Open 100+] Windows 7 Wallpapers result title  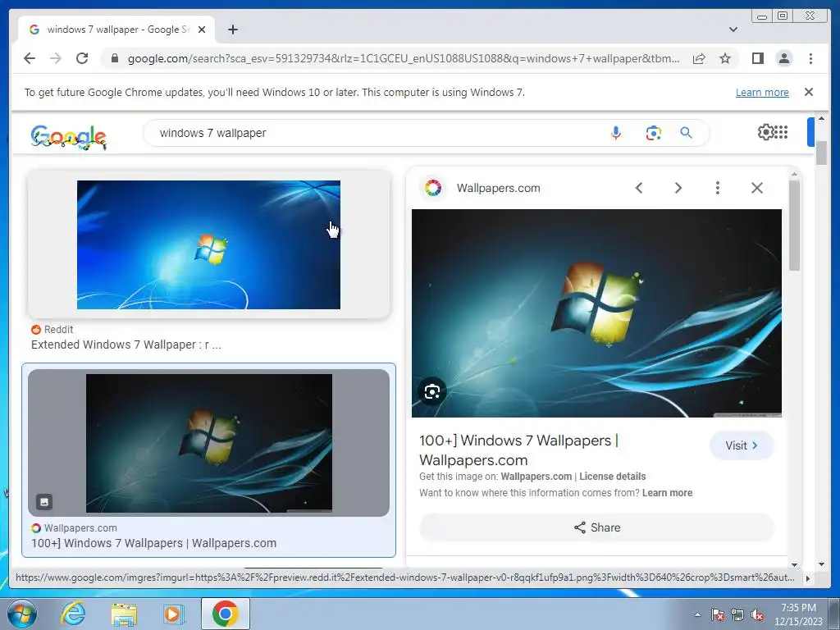point(153,543)
